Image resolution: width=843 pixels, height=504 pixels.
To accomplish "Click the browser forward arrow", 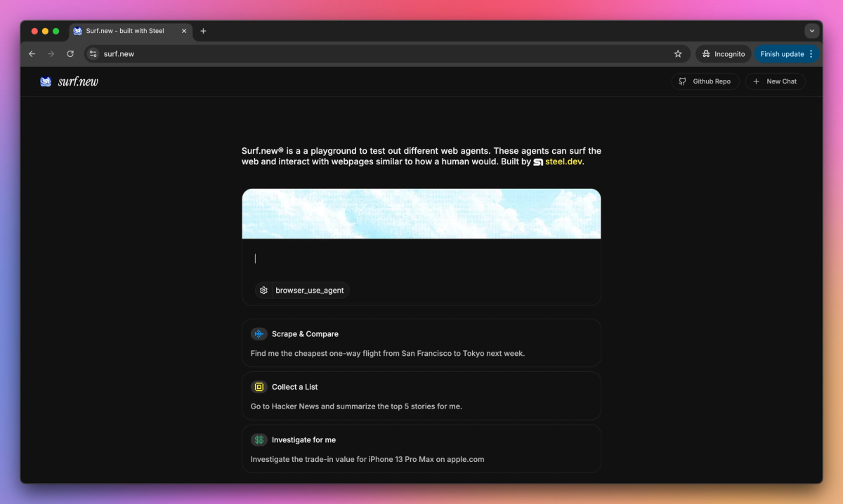I will (x=51, y=53).
